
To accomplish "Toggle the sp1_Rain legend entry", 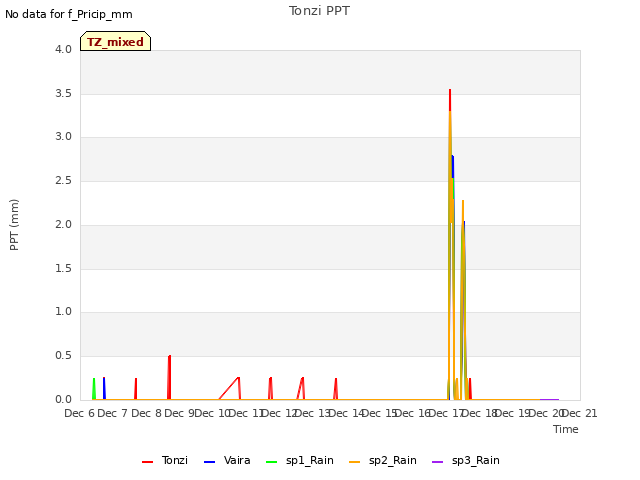I will [x=300, y=460].
